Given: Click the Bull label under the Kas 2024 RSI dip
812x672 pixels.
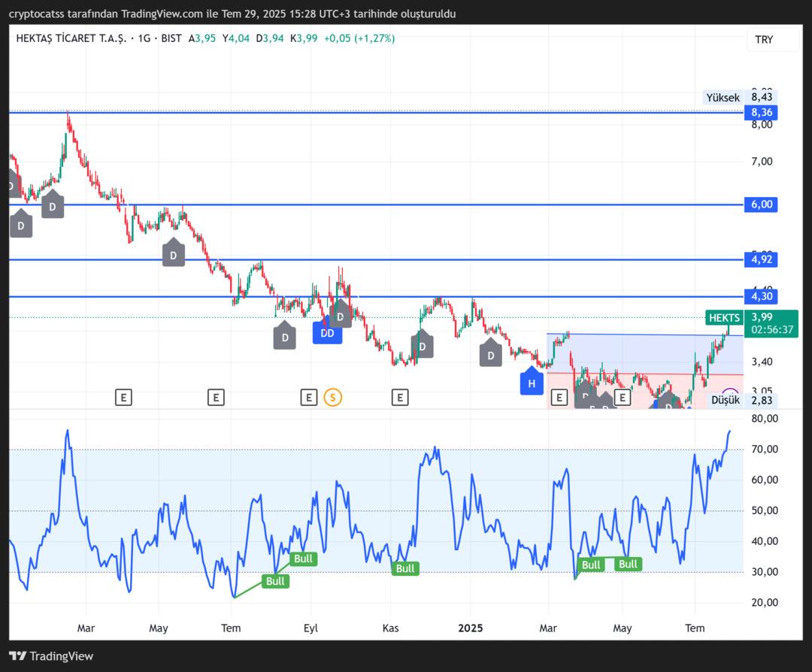Looking at the screenshot, I should (405, 568).
